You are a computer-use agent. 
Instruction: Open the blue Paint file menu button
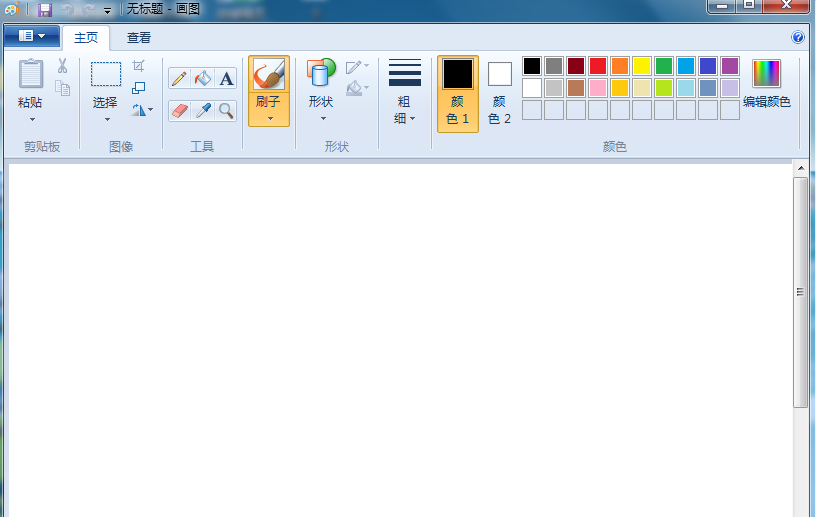(32, 36)
